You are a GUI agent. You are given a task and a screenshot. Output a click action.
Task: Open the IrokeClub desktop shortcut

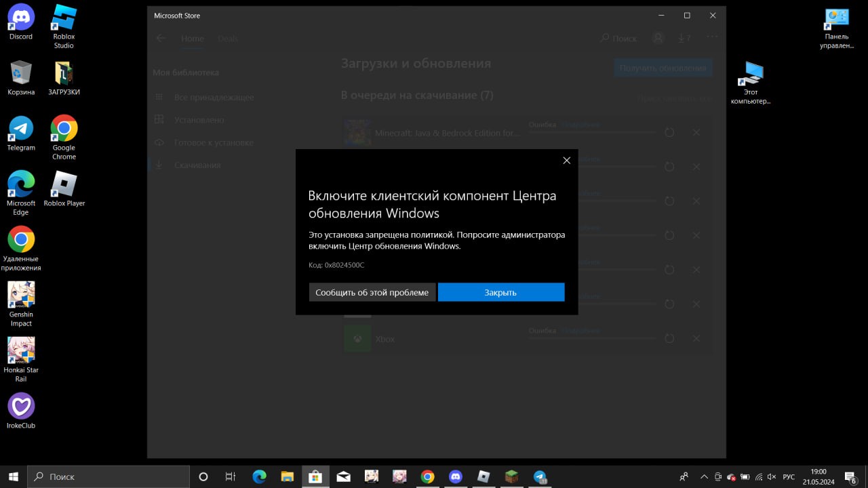21,411
